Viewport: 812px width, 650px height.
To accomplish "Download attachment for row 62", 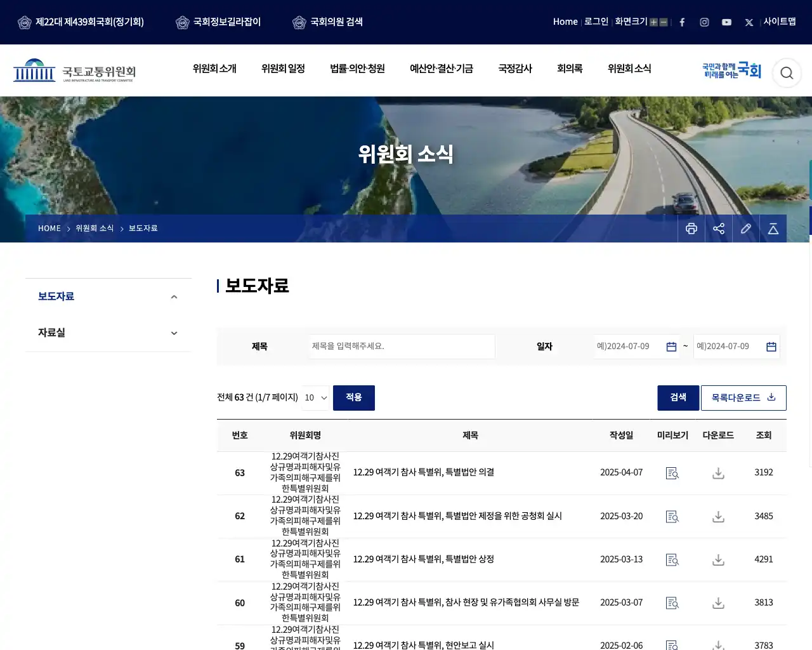I will coord(718,517).
